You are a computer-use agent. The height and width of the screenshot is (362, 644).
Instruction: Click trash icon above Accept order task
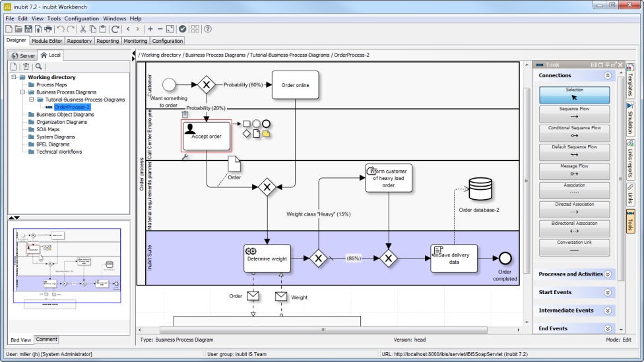[x=185, y=114]
